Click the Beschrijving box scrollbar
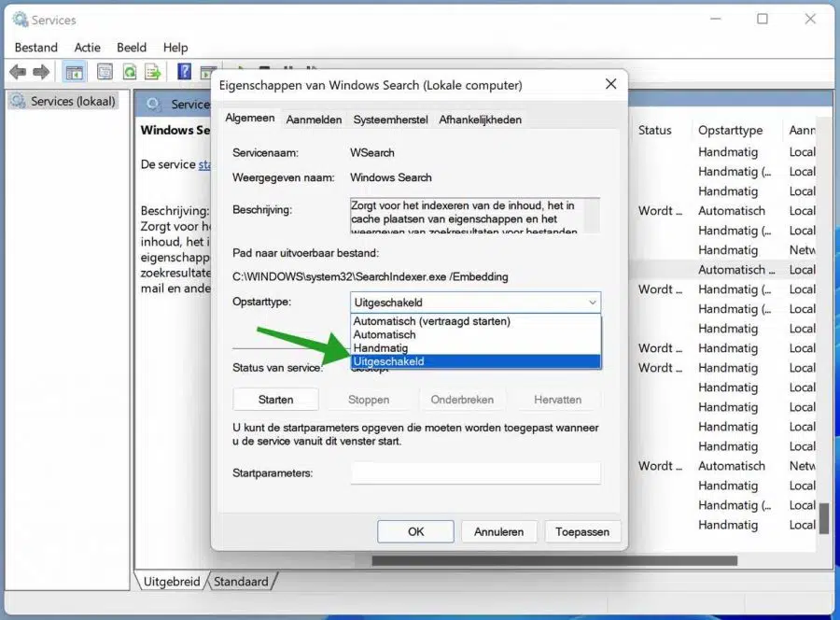The height and width of the screenshot is (620, 840). pyautogui.click(x=592, y=216)
